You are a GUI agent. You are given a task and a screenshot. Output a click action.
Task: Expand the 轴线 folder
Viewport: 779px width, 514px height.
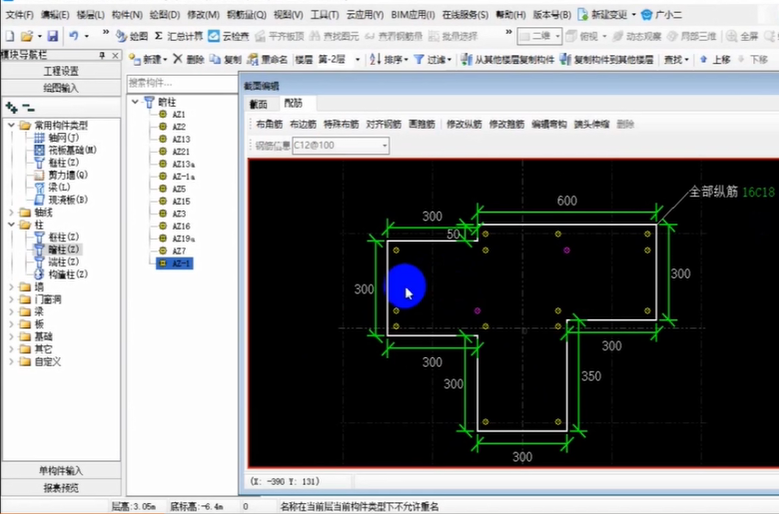coord(11,212)
